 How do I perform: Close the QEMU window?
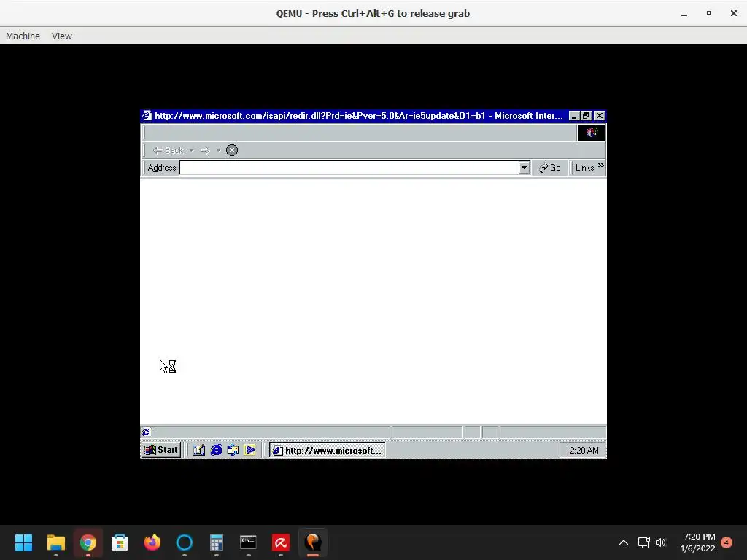(734, 13)
